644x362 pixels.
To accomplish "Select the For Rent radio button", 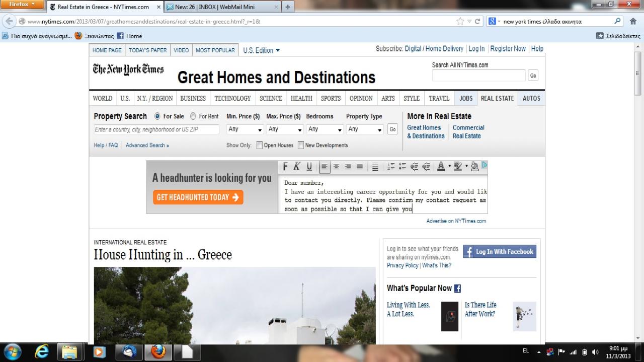I will pos(193,116).
